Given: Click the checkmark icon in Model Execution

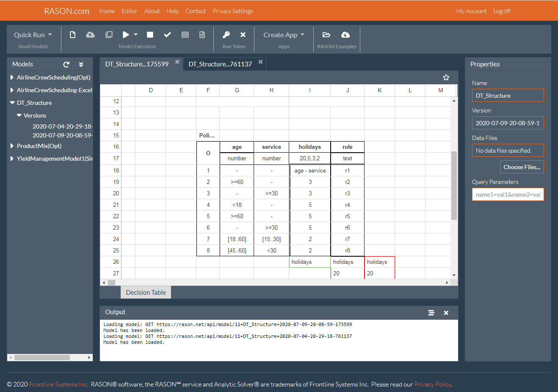Looking at the screenshot, I should click(x=167, y=35).
